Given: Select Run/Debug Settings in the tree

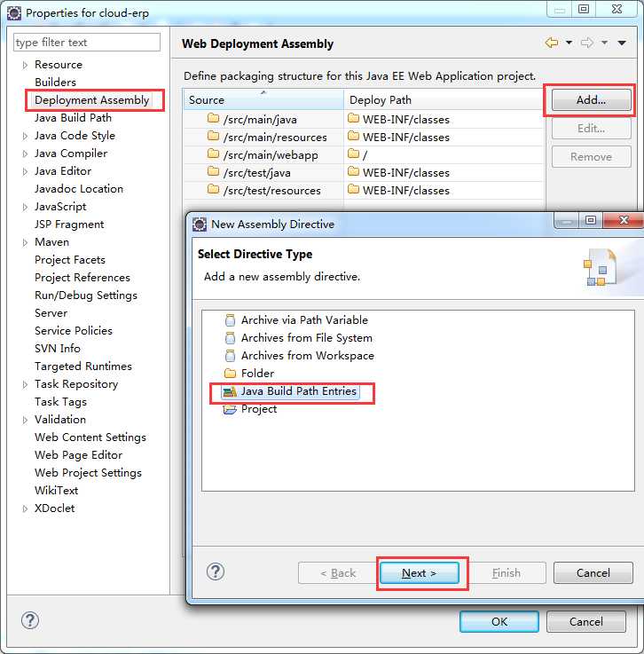Looking at the screenshot, I should 86,295.
